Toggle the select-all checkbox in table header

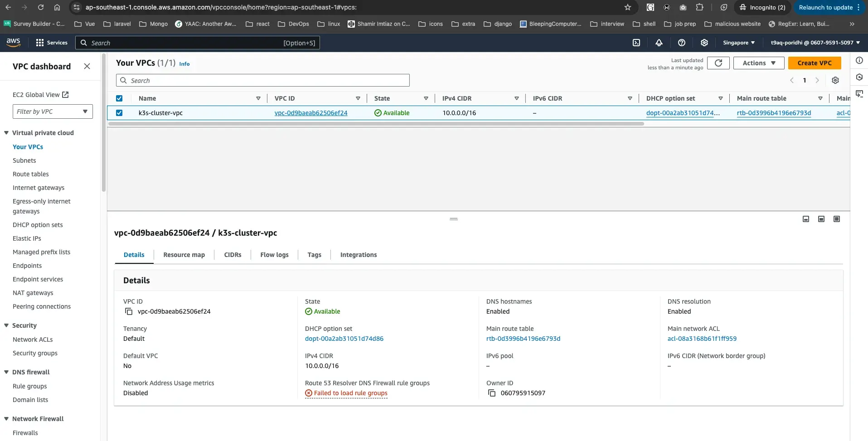(x=119, y=98)
